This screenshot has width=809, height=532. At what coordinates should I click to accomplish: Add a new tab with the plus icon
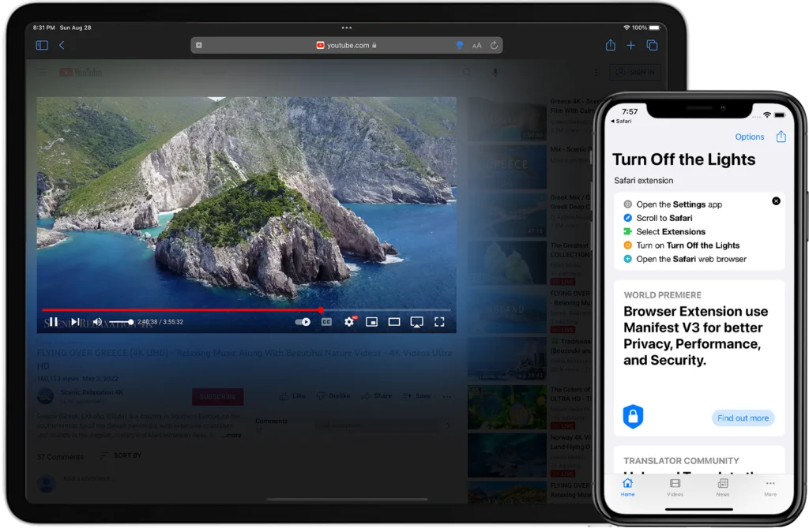tap(630, 45)
